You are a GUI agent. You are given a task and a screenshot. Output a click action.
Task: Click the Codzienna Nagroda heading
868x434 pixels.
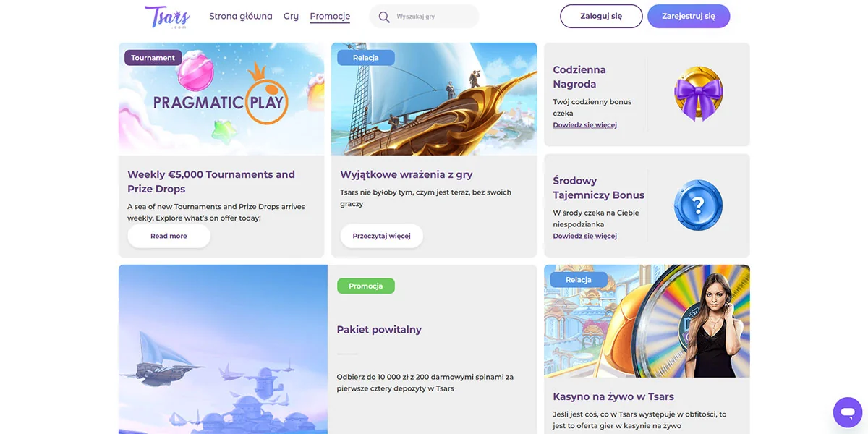pos(579,77)
